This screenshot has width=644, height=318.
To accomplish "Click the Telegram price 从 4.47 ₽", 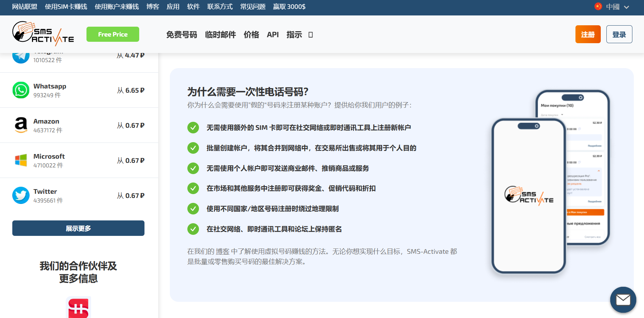I will pyautogui.click(x=131, y=55).
